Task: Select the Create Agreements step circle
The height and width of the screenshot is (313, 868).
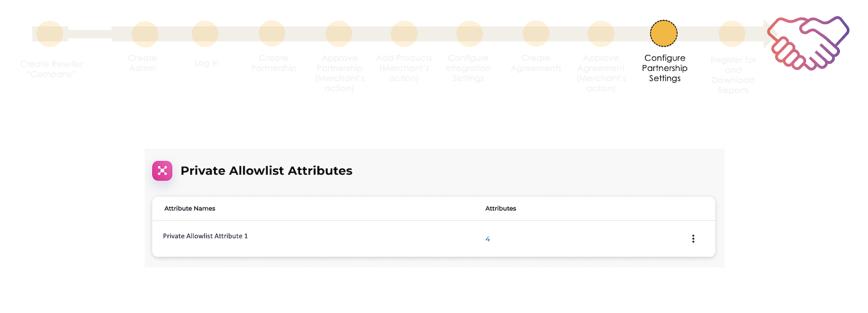Action: 536,34
